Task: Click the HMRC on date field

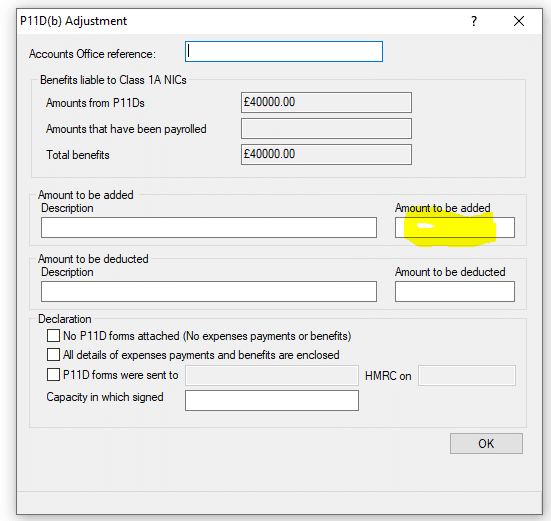Action: [x=467, y=375]
